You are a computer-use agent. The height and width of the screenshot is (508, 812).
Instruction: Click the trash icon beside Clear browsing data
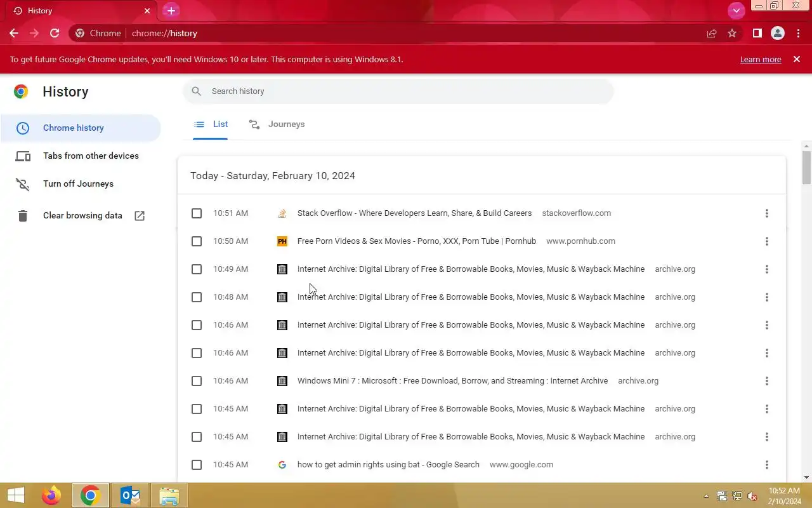tap(23, 216)
